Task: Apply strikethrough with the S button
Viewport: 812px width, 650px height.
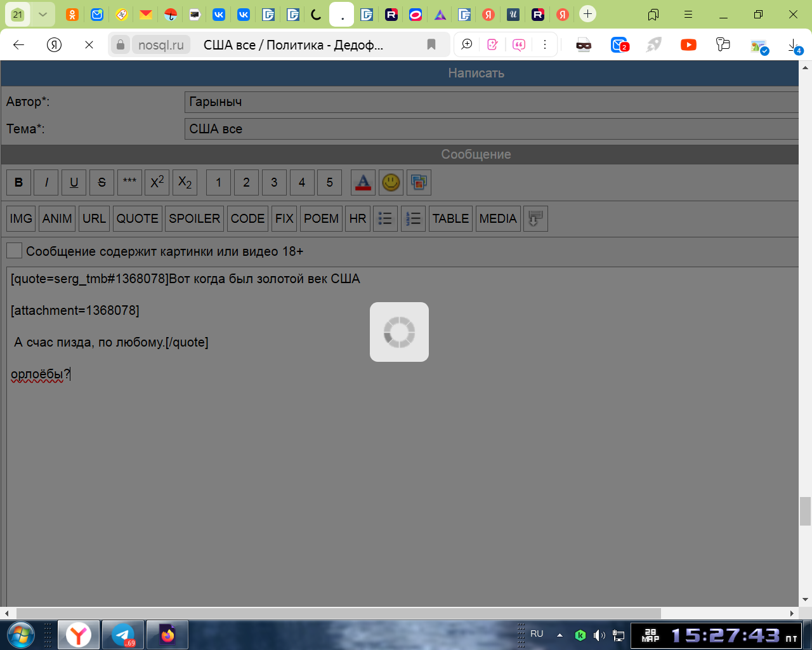Action: [101, 183]
